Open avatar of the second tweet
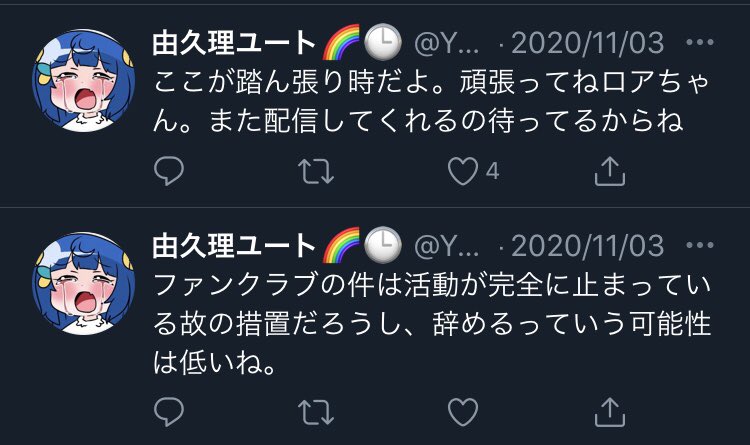This screenshot has height=445, width=750. (84, 283)
